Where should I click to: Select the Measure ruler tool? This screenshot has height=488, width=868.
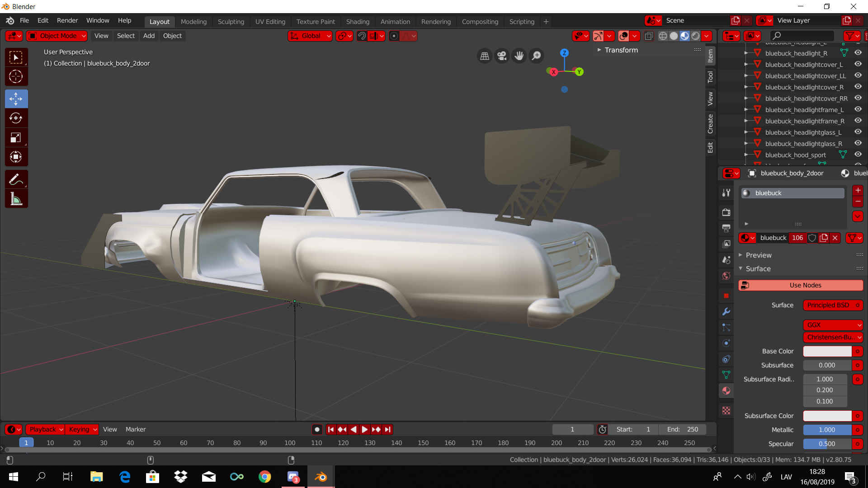pos(16,199)
